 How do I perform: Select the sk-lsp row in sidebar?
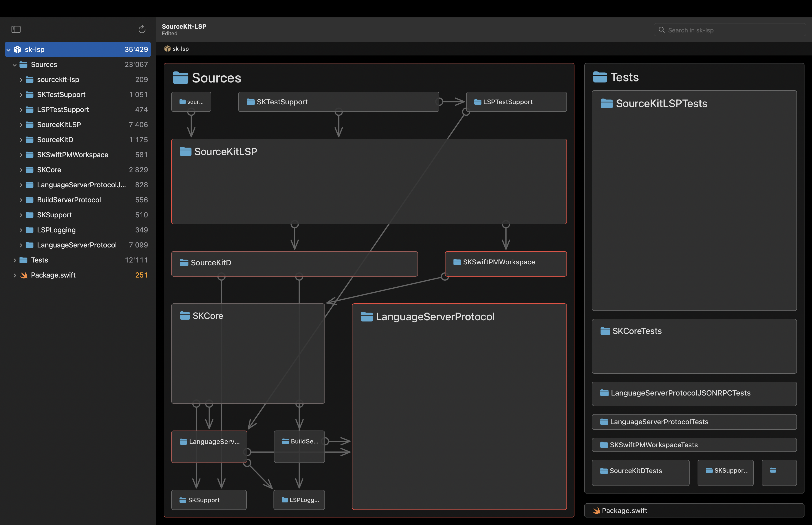[x=78, y=49]
